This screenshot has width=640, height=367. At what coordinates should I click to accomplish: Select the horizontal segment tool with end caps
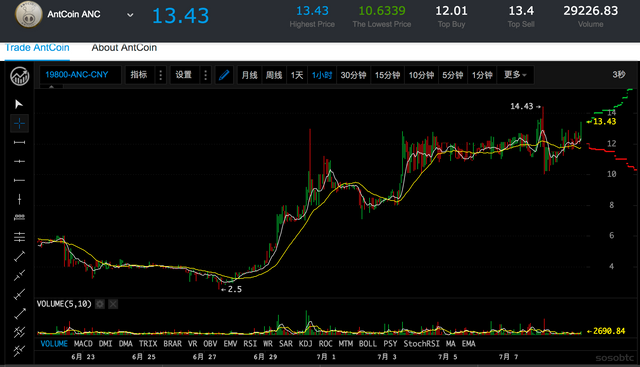coord(19,142)
